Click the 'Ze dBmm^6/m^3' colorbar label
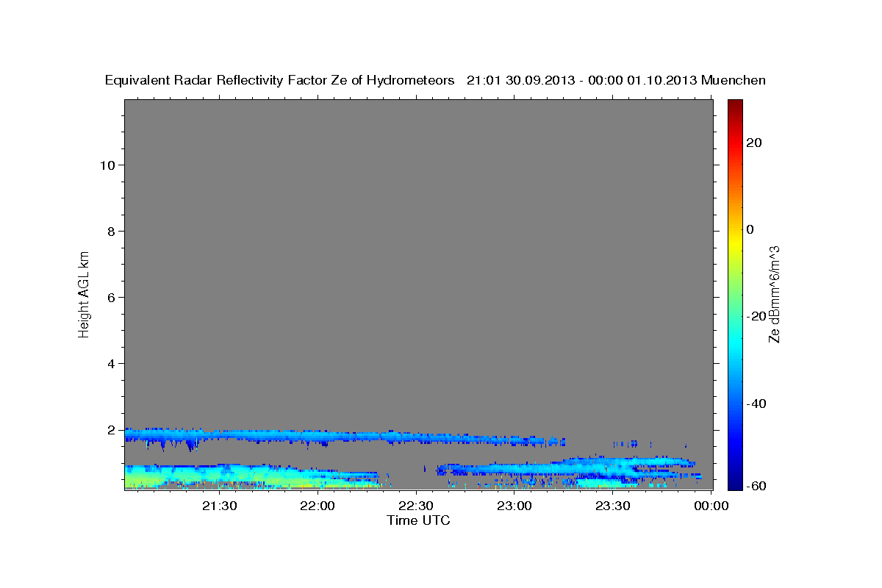This screenshot has width=882, height=588. point(774,294)
